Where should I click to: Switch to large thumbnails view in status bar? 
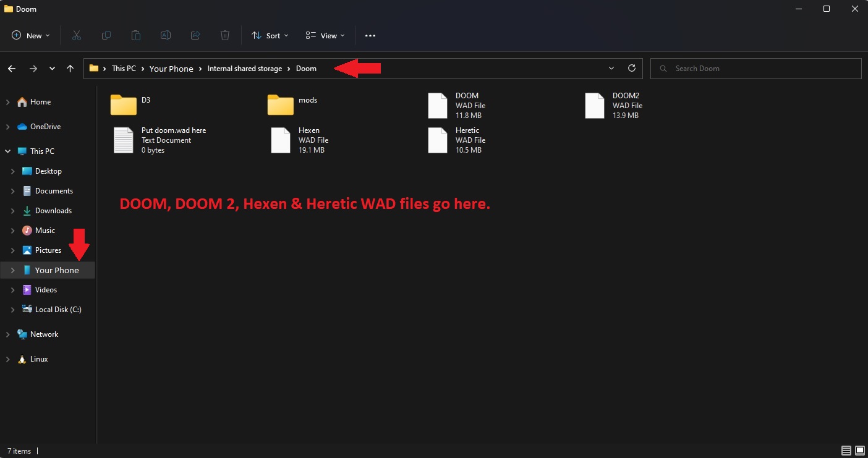tap(859, 451)
